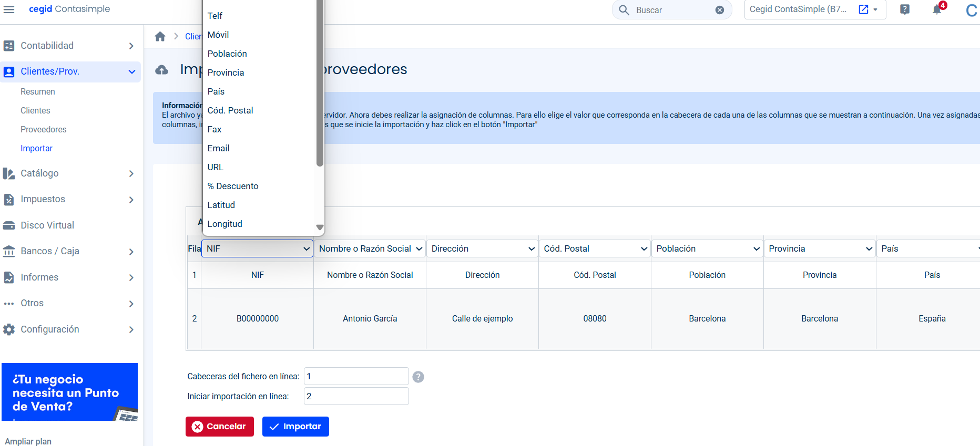The width and height of the screenshot is (980, 446).
Task: Click the Configuración gear icon
Action: pos(9,329)
